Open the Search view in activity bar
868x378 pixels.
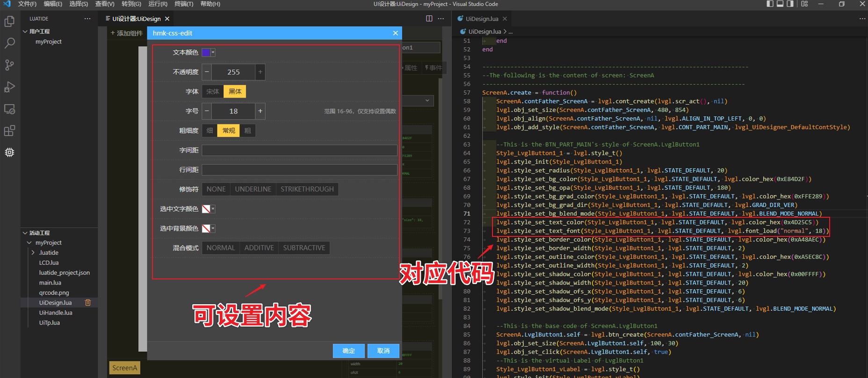[9, 43]
